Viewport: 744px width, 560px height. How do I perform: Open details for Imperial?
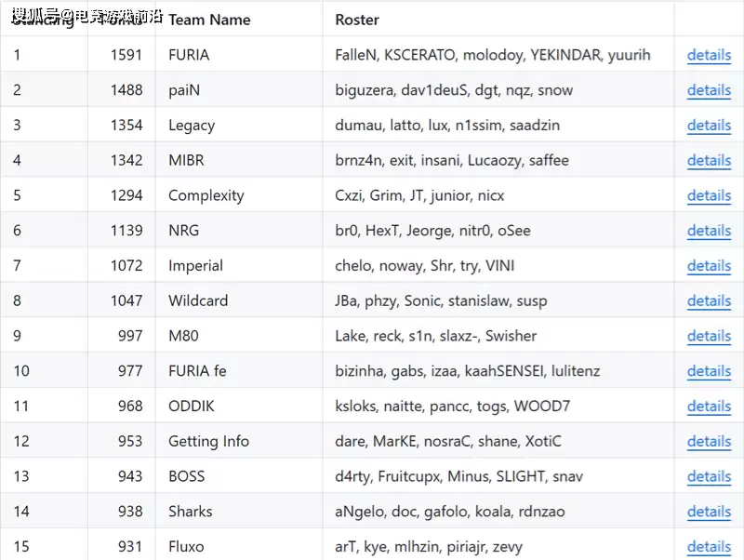coord(709,266)
